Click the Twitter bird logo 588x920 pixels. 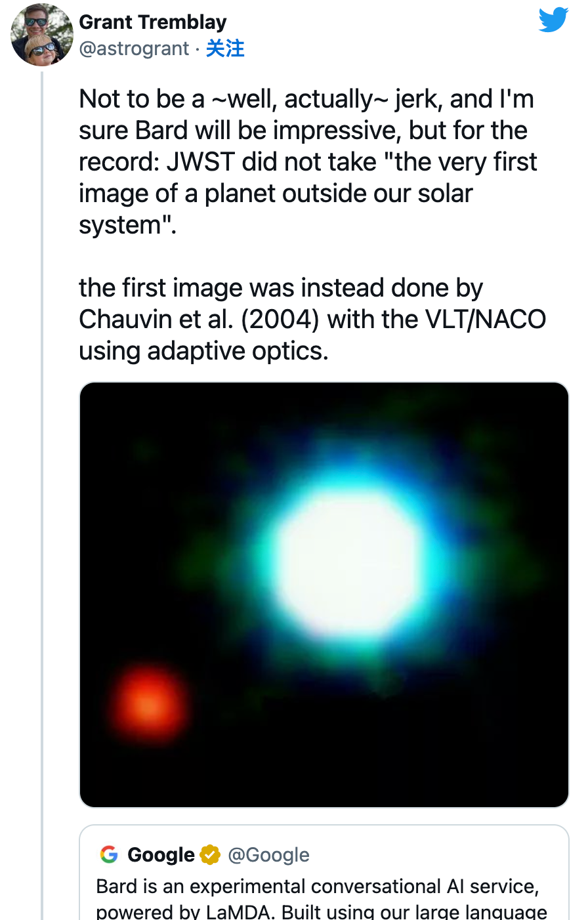(x=553, y=20)
